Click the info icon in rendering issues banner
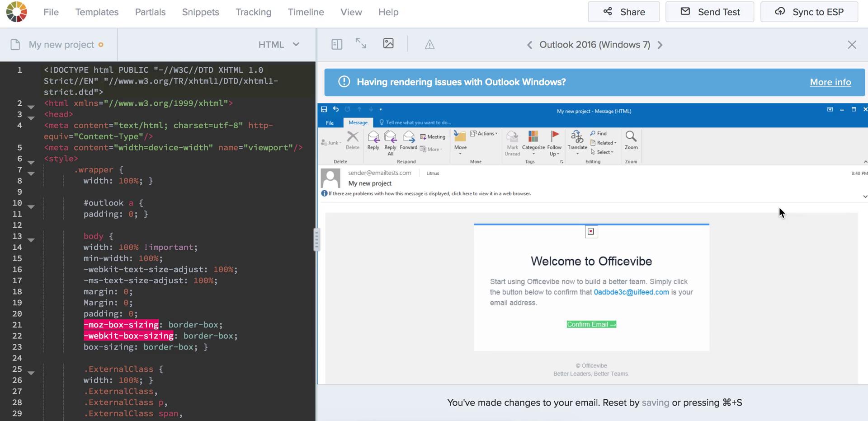The image size is (868, 421). (344, 82)
